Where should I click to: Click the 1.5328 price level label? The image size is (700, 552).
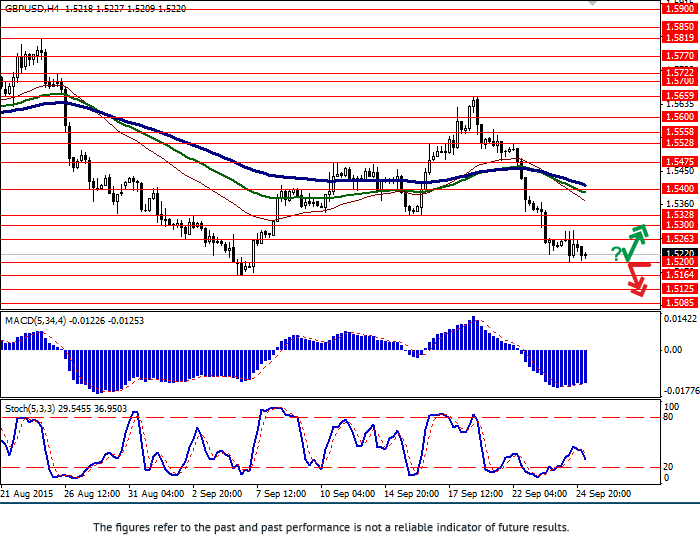pyautogui.click(x=680, y=215)
